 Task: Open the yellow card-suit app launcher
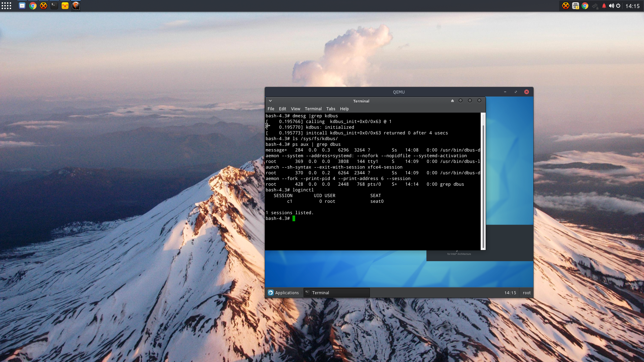click(65, 6)
